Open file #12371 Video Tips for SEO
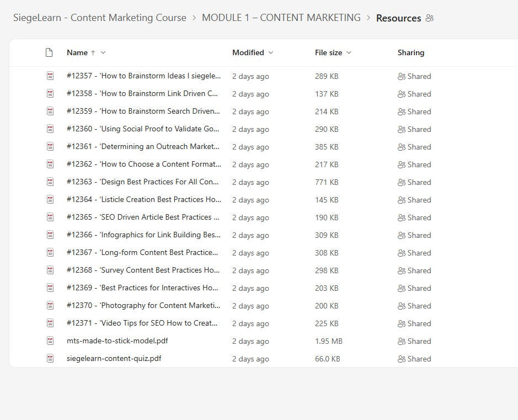 tap(142, 323)
